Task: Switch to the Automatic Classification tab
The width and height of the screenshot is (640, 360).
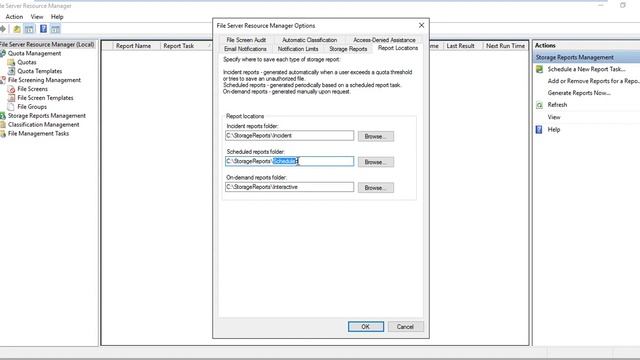Action: point(310,40)
